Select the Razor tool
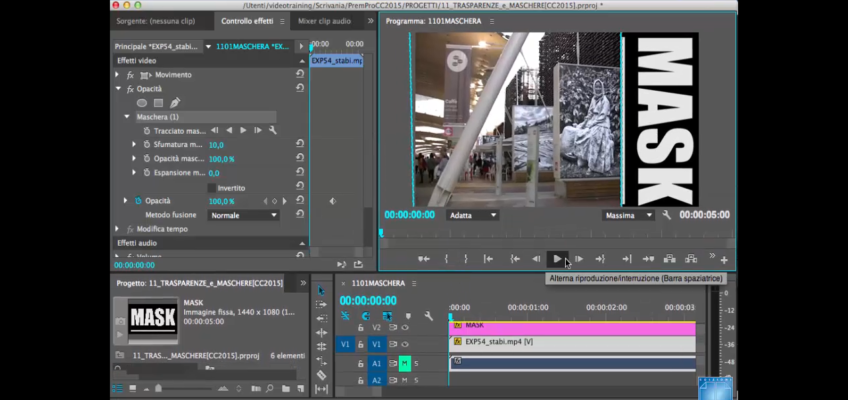Screen dimensions: 848x400 pyautogui.click(x=321, y=375)
